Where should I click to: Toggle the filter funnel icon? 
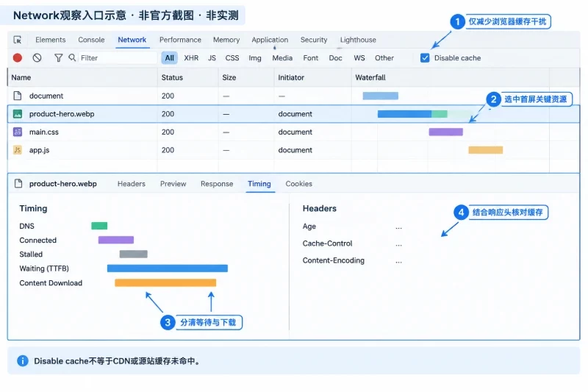point(59,58)
